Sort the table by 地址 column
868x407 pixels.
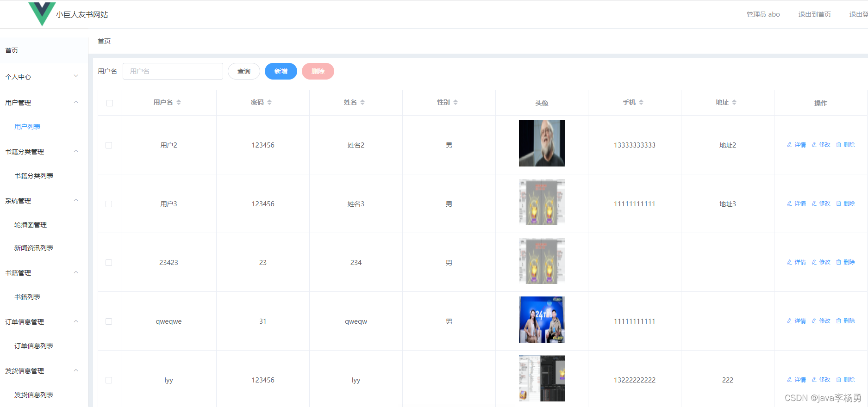(734, 102)
